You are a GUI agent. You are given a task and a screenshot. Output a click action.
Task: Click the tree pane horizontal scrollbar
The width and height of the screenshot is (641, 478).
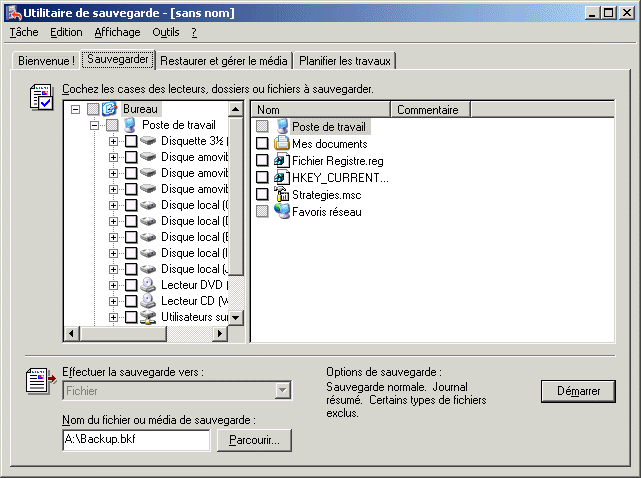click(146, 334)
